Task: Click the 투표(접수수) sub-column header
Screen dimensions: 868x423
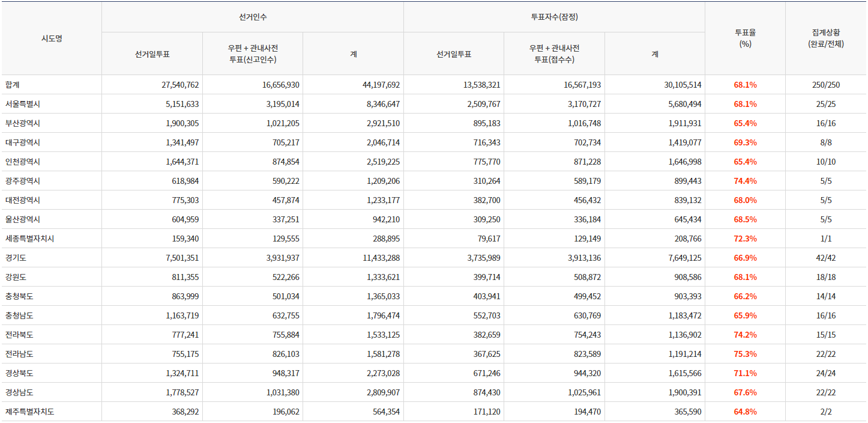Action: (554, 59)
